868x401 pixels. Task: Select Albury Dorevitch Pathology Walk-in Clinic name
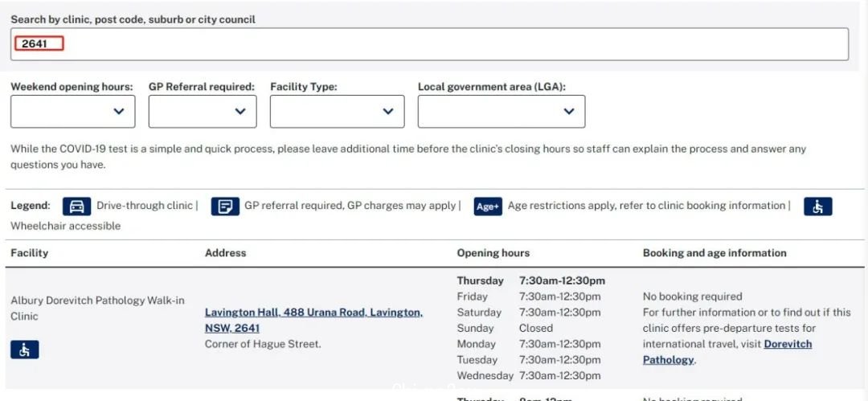click(97, 308)
